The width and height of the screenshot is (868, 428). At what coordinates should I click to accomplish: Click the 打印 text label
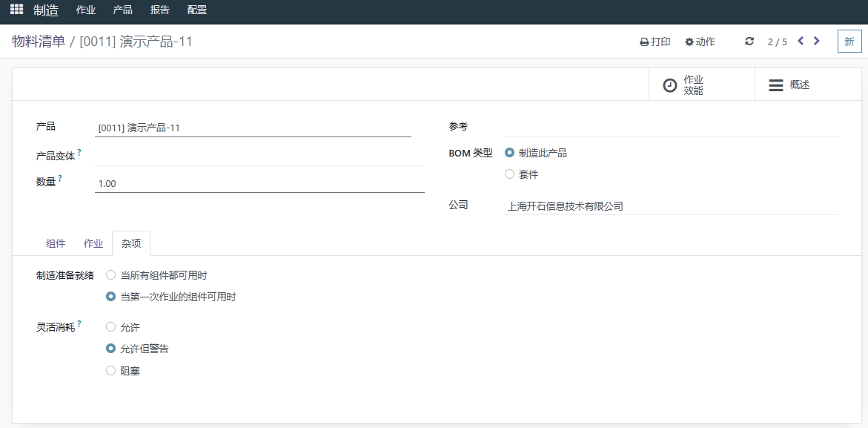click(x=660, y=42)
